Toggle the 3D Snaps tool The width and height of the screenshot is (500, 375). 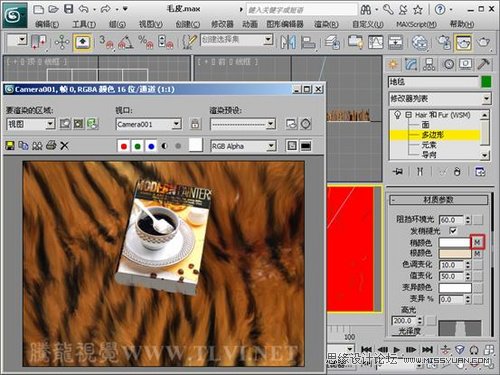click(x=106, y=42)
